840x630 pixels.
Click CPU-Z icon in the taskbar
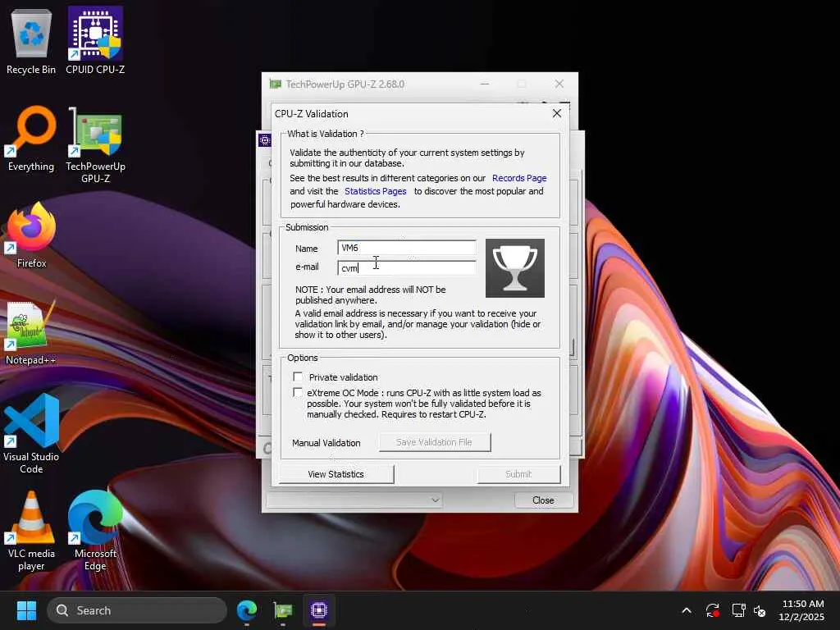tap(318, 610)
